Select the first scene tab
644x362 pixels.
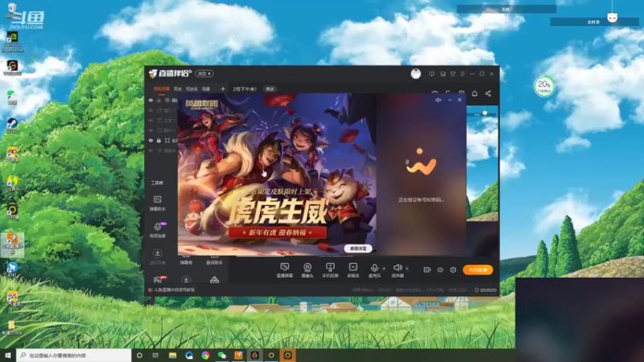pyautogui.click(x=162, y=88)
